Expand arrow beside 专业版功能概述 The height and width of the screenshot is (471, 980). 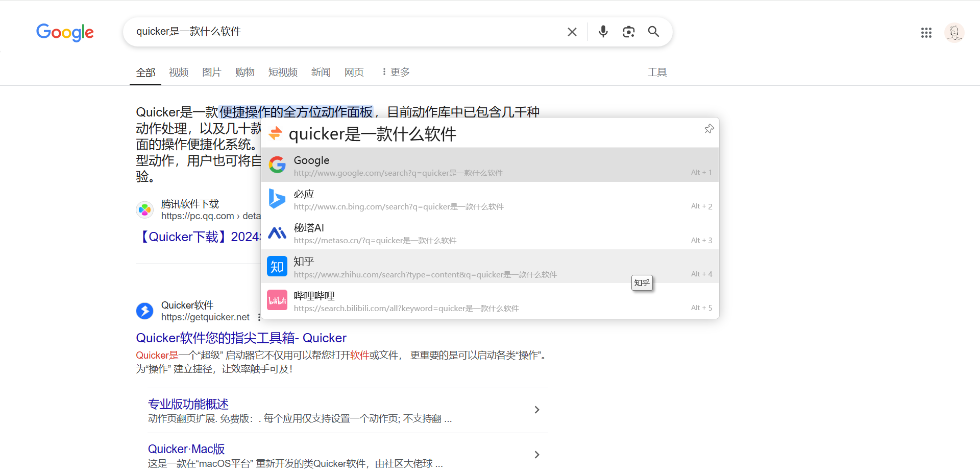[537, 410]
